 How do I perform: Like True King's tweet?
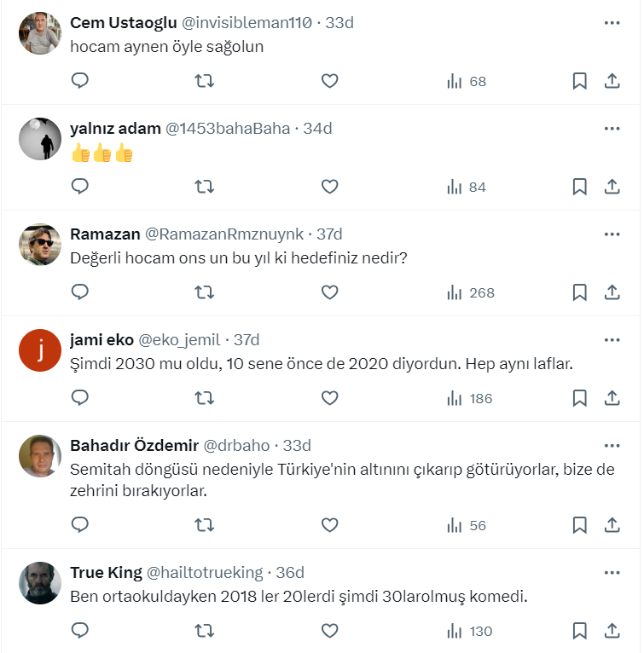pos(330,631)
